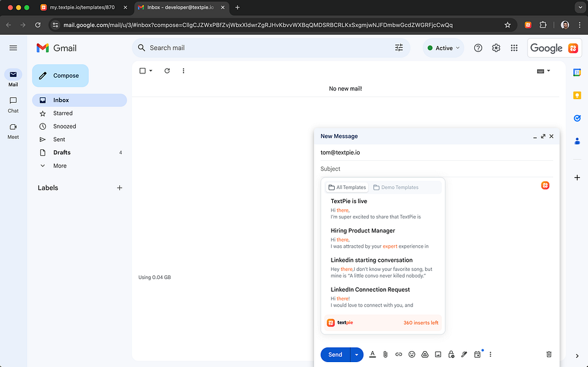Send the email to tom@textpie.io
Viewport: 588px width, 367px height.
[334, 354]
